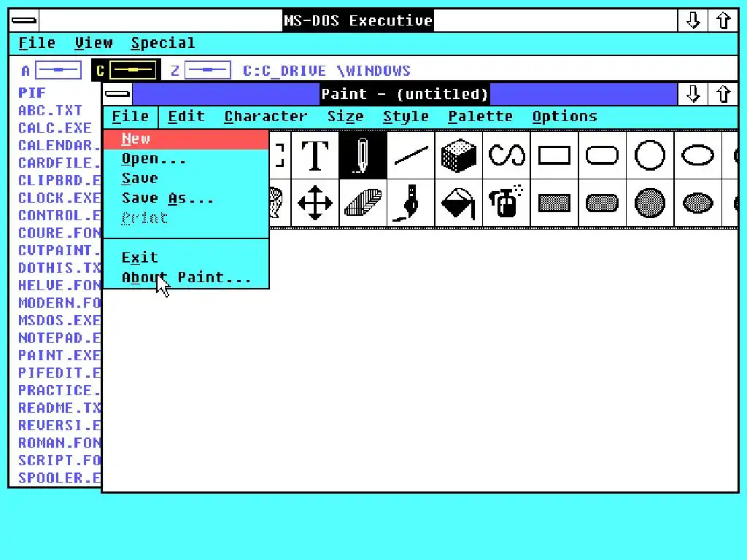The height and width of the screenshot is (560, 747).
Task: Select COURE.FON in the file list
Action: [59, 233]
